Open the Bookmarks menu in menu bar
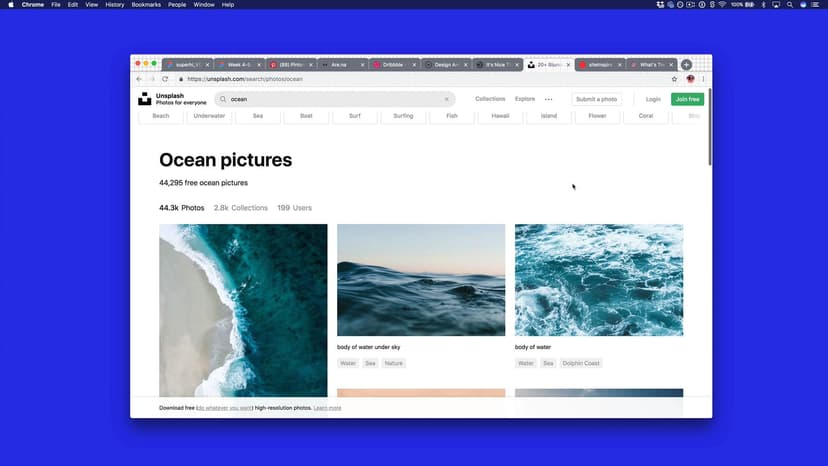Viewport: 828px width, 466px height. click(x=145, y=5)
